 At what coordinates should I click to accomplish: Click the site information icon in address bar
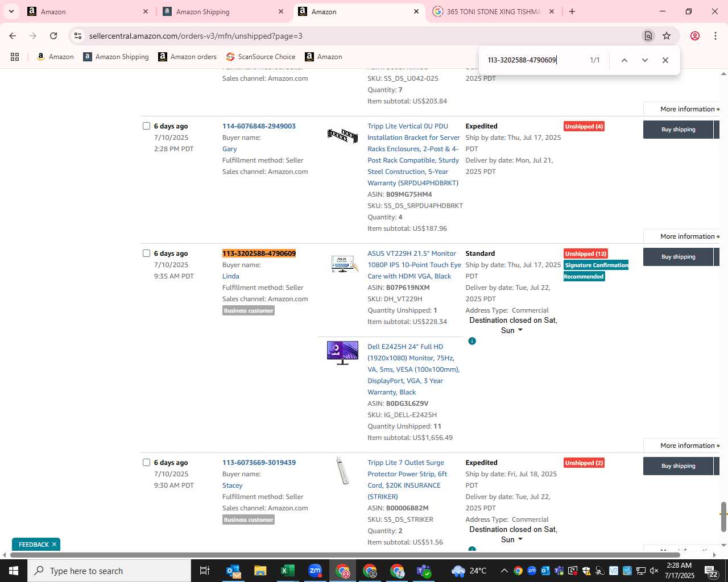point(78,36)
